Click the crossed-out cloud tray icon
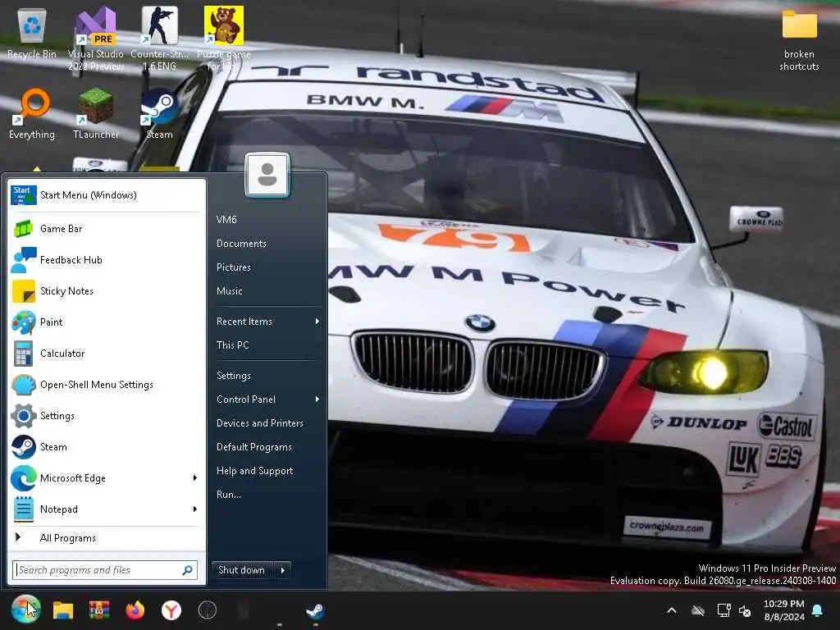840x630 pixels. tap(697, 610)
